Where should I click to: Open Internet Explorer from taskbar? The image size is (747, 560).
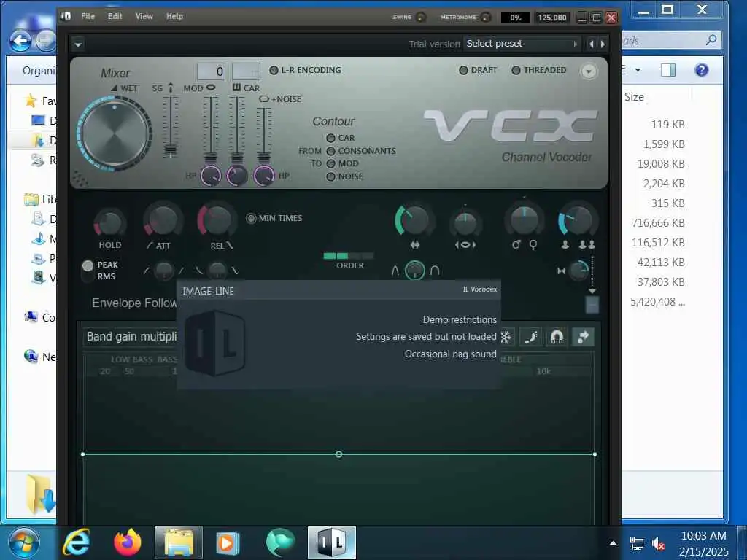tap(77, 542)
